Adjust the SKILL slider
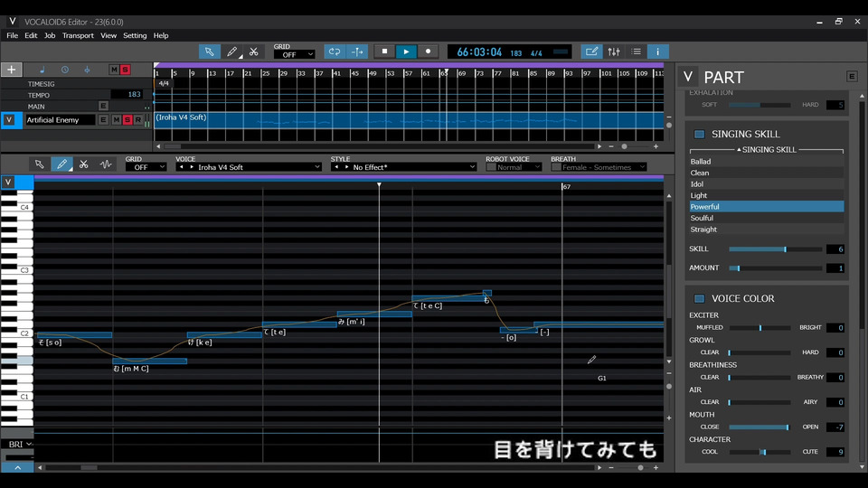Image resolution: width=868 pixels, height=488 pixels. pyautogui.click(x=775, y=249)
